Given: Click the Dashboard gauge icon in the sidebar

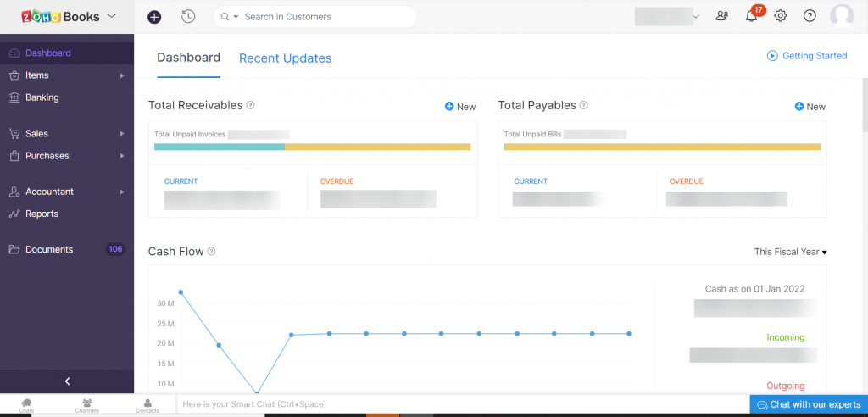Looking at the screenshot, I should pyautogui.click(x=14, y=53).
